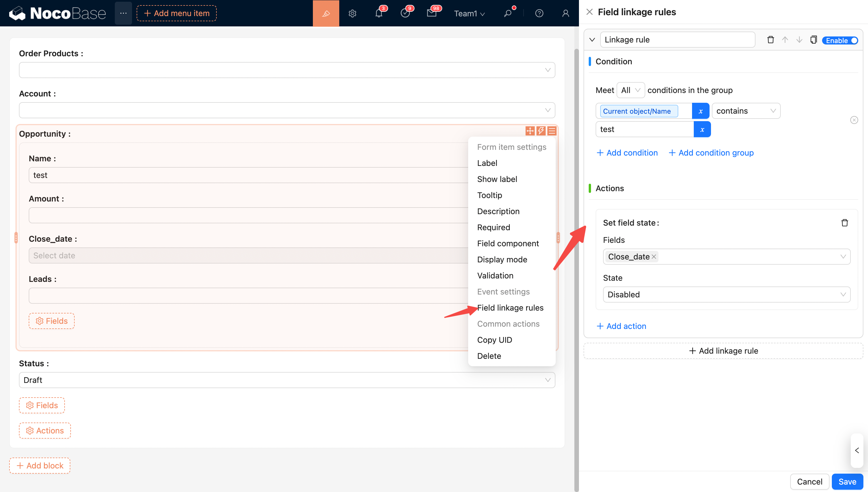
Task: Click the UI editor highlighter icon
Action: [x=326, y=13]
